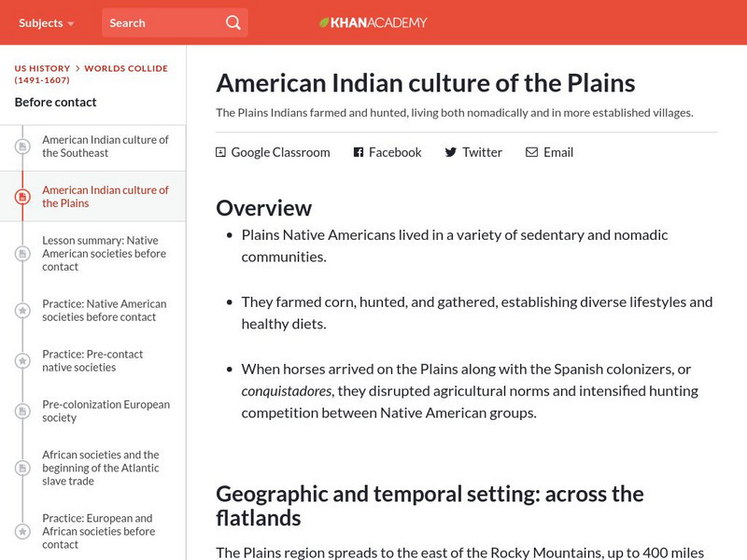
Task: Open Pre-colonization European society lesson
Action: (106, 412)
